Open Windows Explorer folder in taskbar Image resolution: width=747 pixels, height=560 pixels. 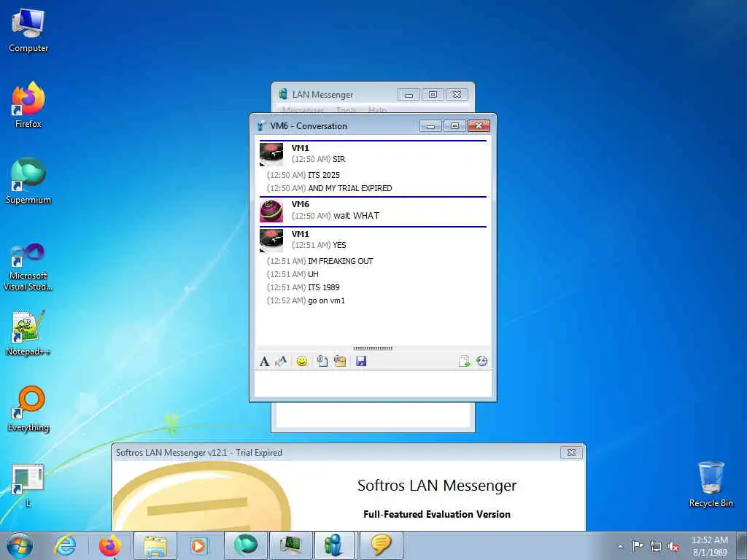[x=155, y=545]
